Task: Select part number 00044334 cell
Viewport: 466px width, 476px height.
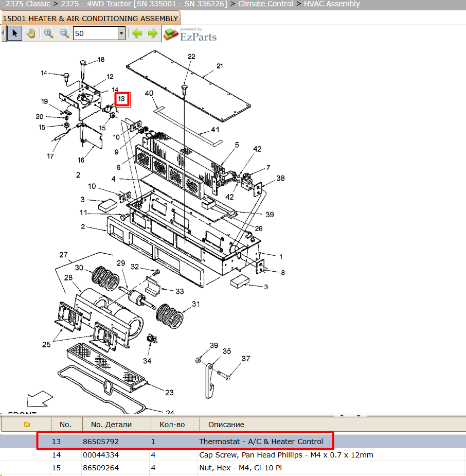Action: pos(101,455)
